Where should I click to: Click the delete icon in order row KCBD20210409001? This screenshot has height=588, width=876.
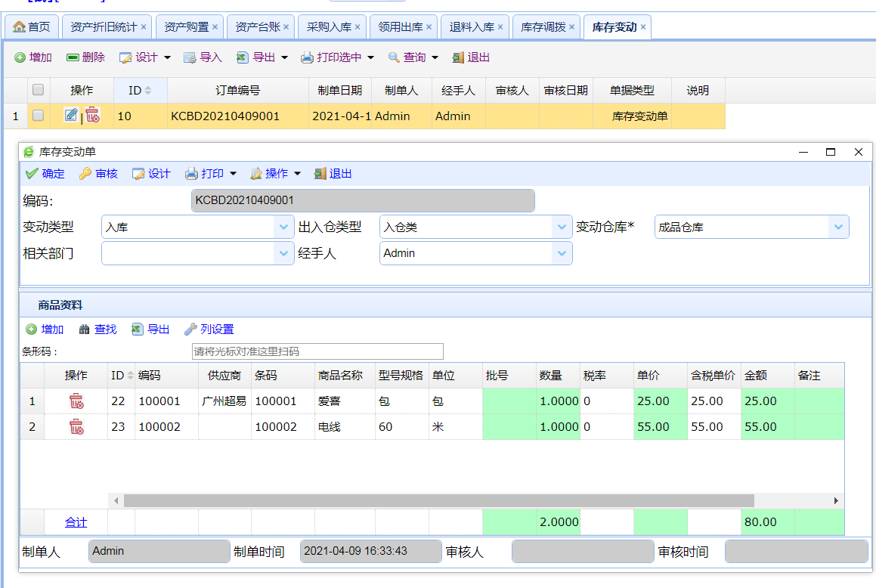pos(92,116)
